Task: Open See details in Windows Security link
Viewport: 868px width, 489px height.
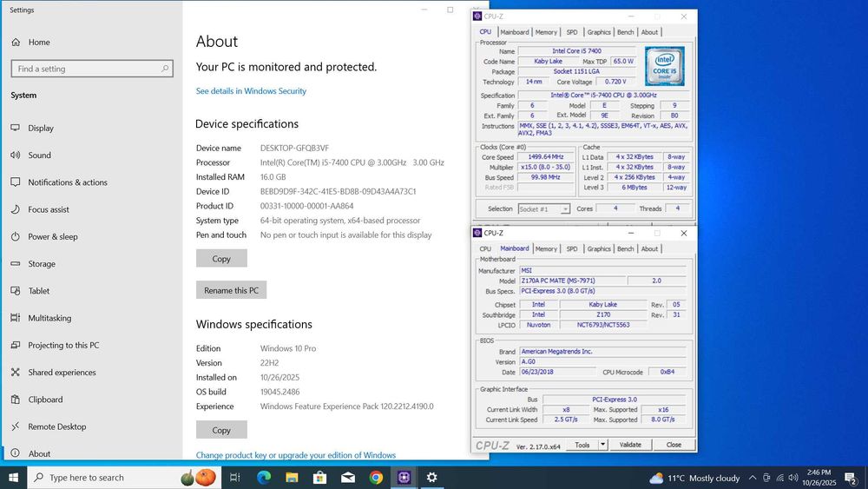Action: [251, 91]
